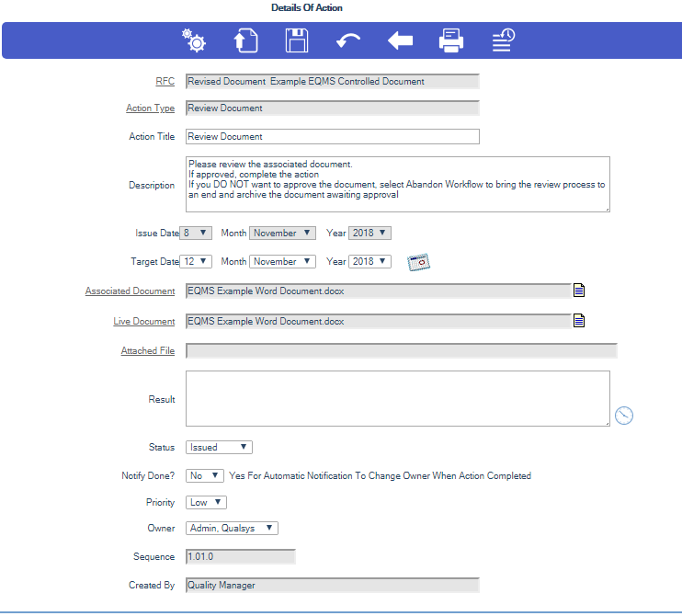This screenshot has width=682, height=616.
Task: Click the Details Of Action heading
Action: pyautogui.click(x=307, y=8)
